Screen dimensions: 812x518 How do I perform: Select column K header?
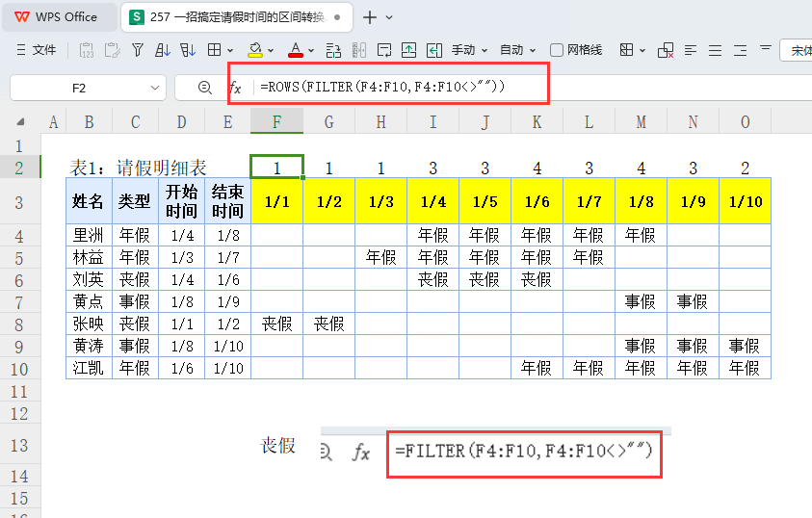click(537, 122)
